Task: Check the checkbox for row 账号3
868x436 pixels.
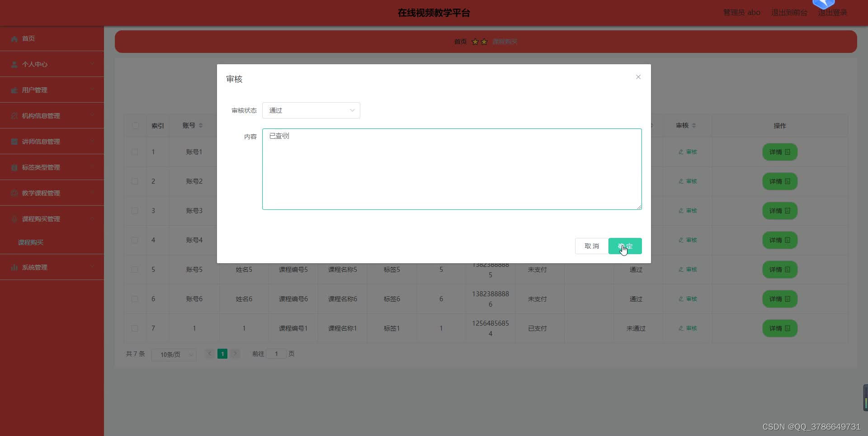Action: pos(135,211)
